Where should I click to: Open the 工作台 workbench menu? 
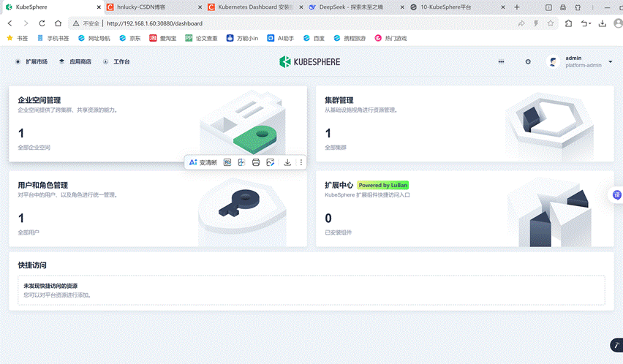pos(116,61)
